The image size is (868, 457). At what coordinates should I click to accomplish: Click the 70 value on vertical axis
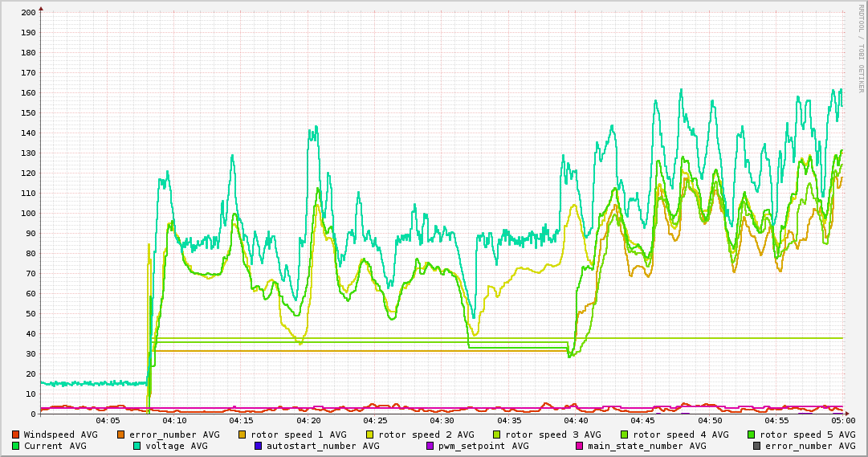point(31,274)
